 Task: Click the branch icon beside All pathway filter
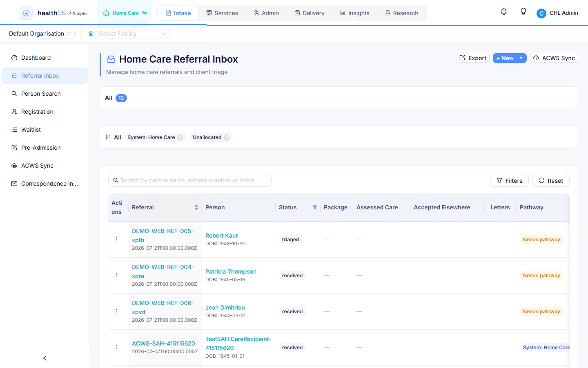tap(108, 137)
